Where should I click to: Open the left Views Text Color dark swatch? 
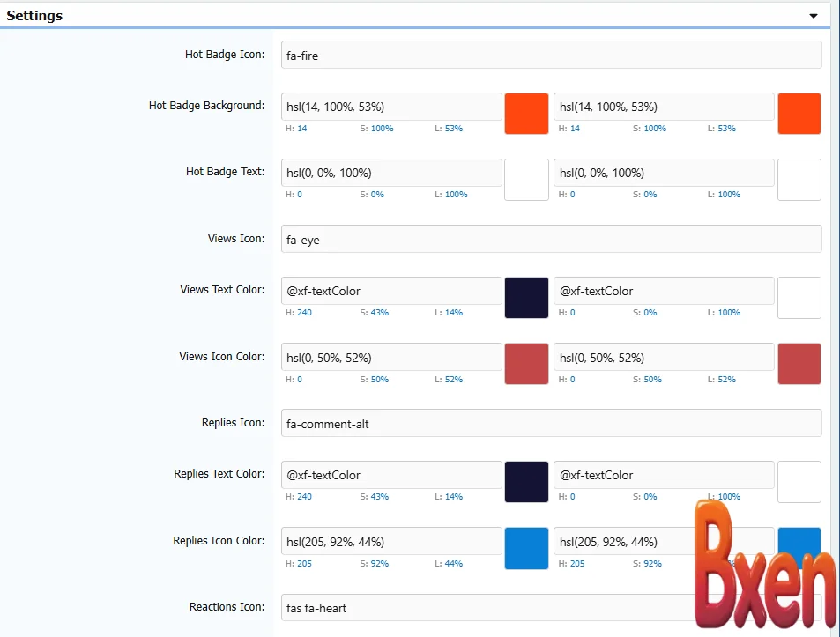[526, 298]
